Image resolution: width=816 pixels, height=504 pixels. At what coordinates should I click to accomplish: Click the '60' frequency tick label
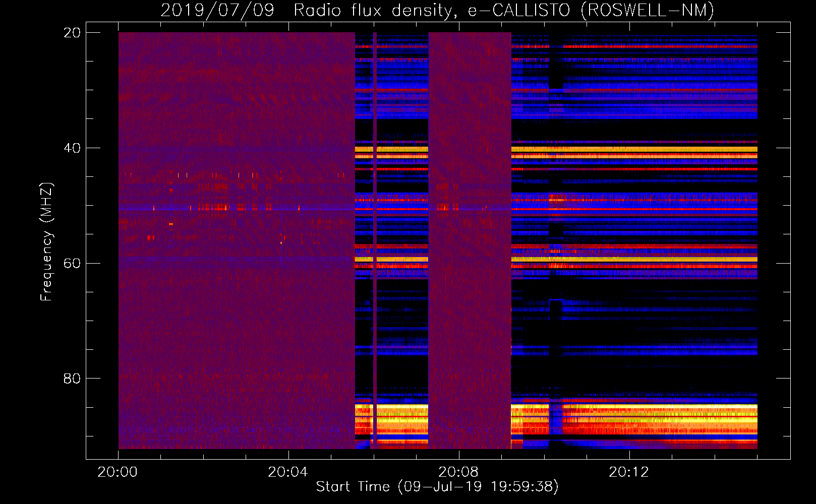coord(72,264)
